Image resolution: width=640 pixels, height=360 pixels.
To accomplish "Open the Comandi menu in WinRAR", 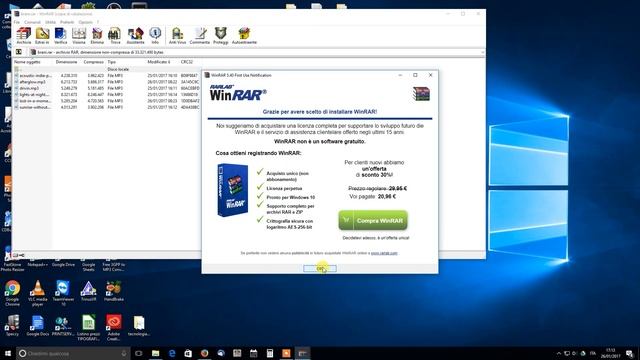I will pyautogui.click(x=32, y=22).
